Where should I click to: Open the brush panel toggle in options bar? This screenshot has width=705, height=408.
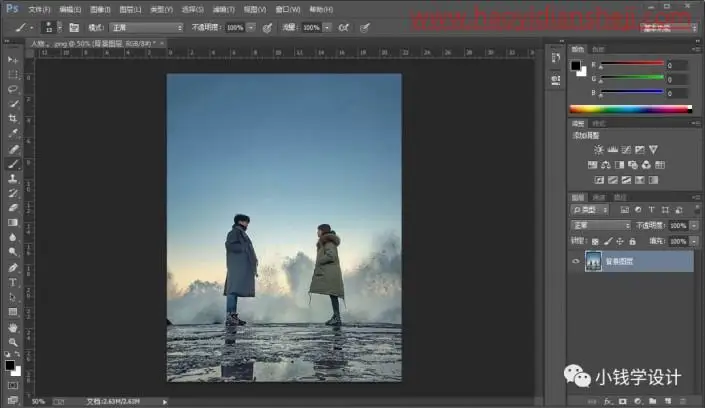[74, 28]
